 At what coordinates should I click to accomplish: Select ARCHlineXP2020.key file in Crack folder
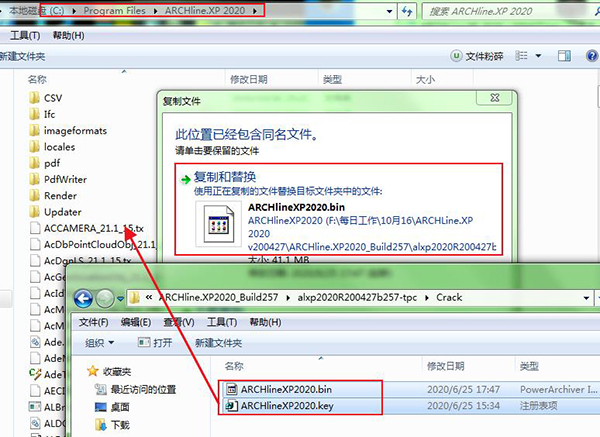pos(279,406)
